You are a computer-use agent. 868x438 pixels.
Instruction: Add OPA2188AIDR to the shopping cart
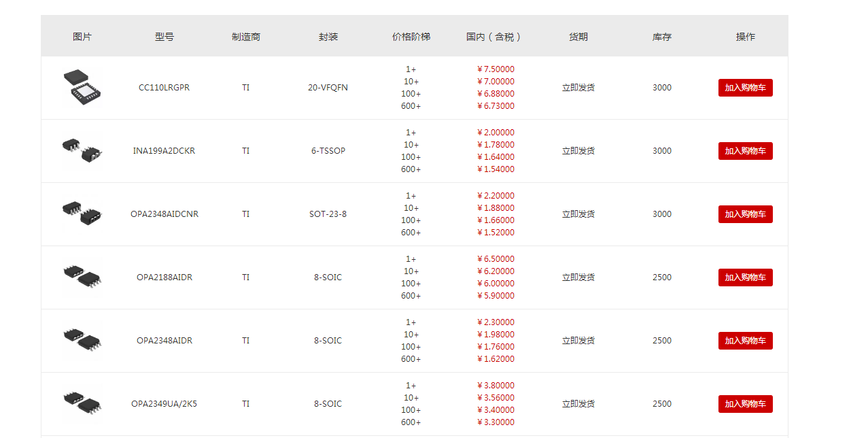[745, 277]
